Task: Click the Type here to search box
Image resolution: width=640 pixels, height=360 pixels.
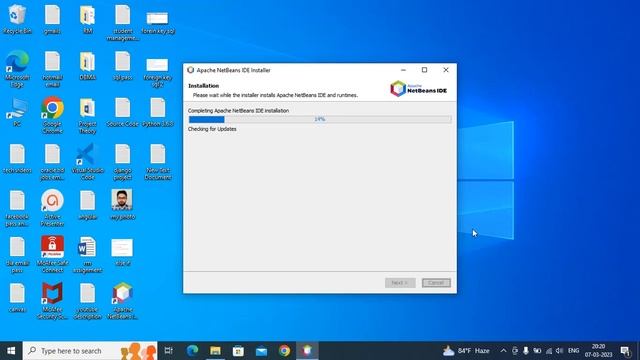Action: click(x=90, y=351)
